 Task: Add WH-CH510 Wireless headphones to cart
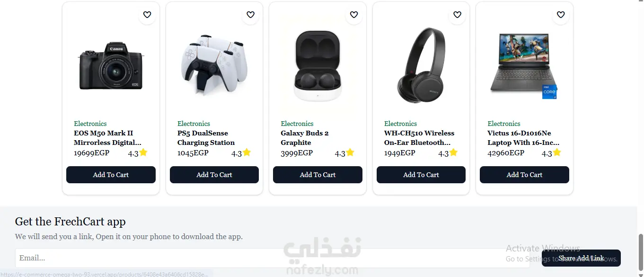421,175
